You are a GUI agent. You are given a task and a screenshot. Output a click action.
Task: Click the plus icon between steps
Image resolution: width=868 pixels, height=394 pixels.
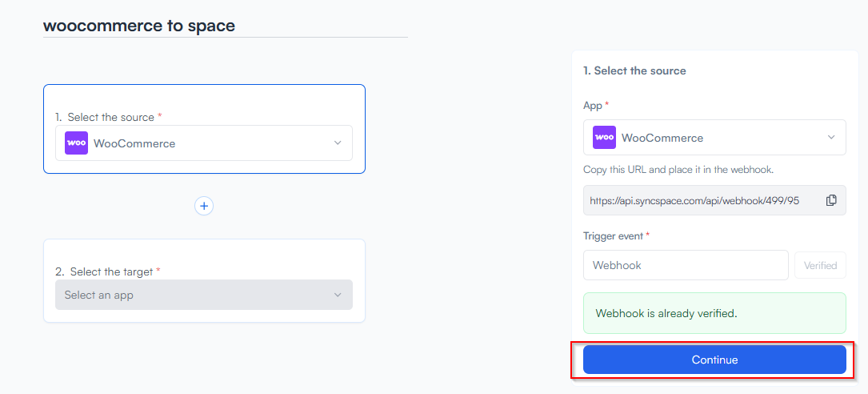[204, 206]
